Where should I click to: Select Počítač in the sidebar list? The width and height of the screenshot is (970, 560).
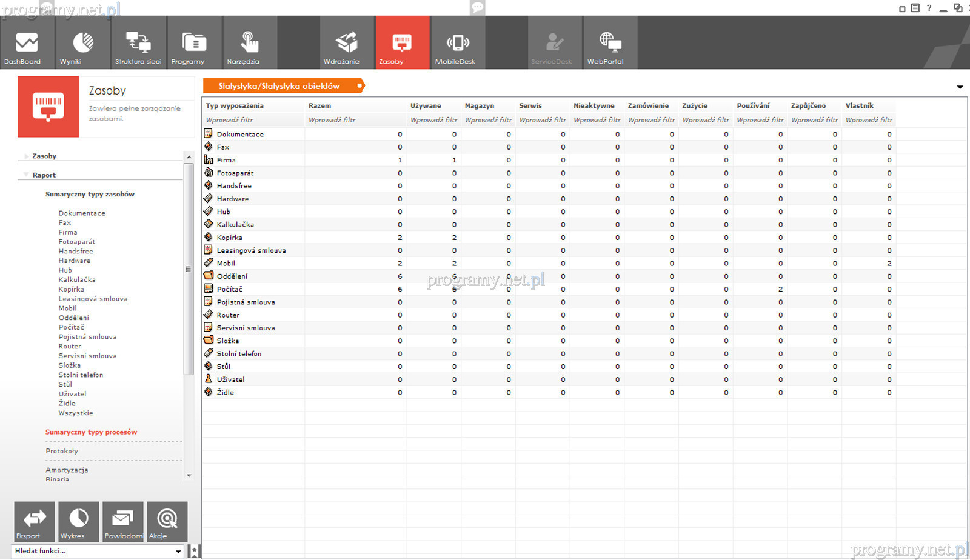click(71, 327)
